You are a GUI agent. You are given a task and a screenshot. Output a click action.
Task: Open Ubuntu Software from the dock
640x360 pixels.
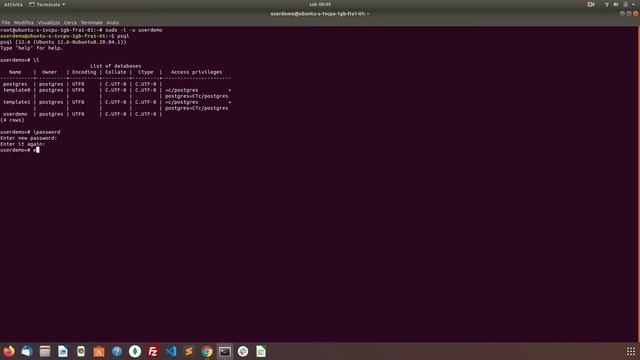[x=99, y=351]
